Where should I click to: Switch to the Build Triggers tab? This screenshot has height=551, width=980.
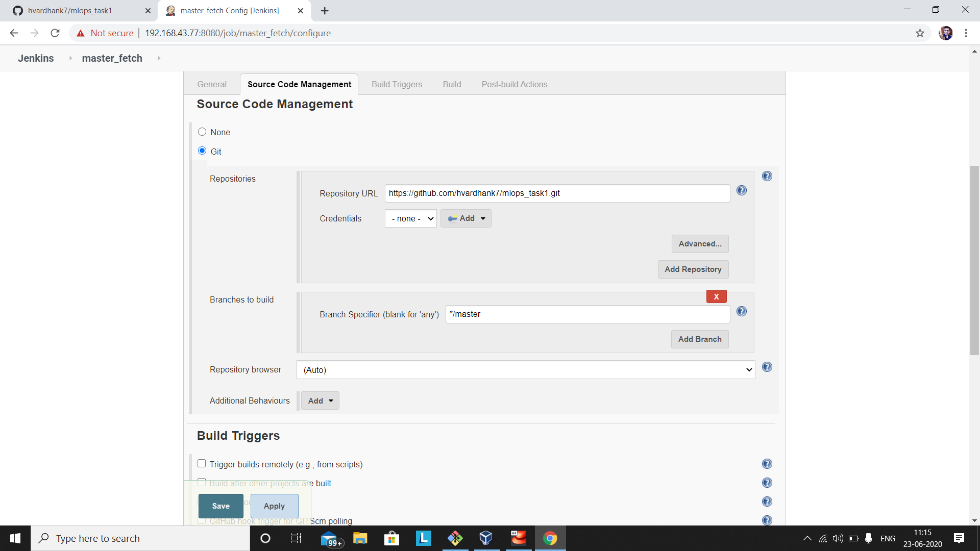pyautogui.click(x=397, y=84)
